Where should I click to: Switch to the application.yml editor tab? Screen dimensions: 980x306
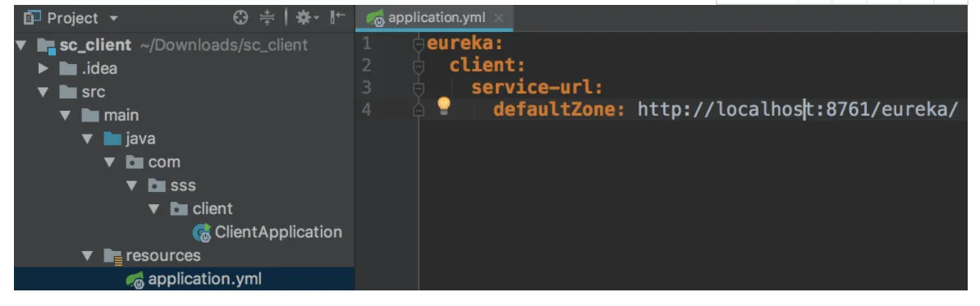[434, 17]
